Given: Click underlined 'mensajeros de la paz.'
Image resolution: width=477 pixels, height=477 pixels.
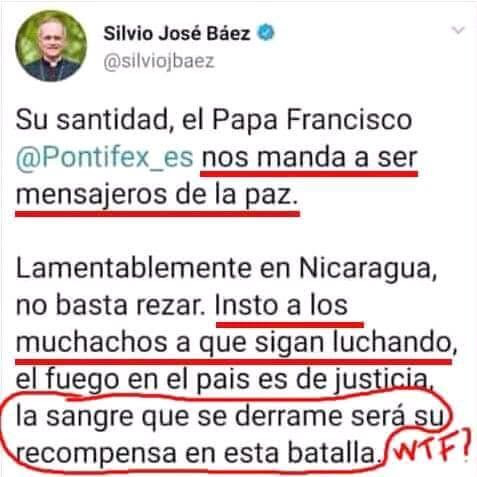Looking at the screenshot, I should tap(156, 195).
